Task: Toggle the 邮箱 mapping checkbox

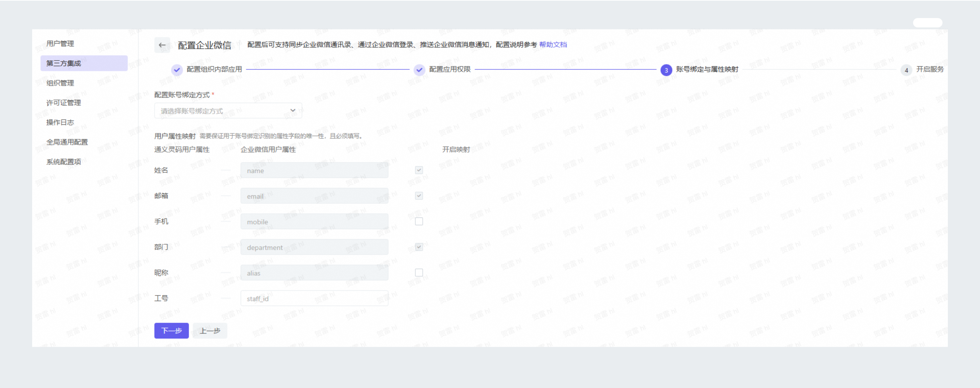Action: pyautogui.click(x=419, y=196)
